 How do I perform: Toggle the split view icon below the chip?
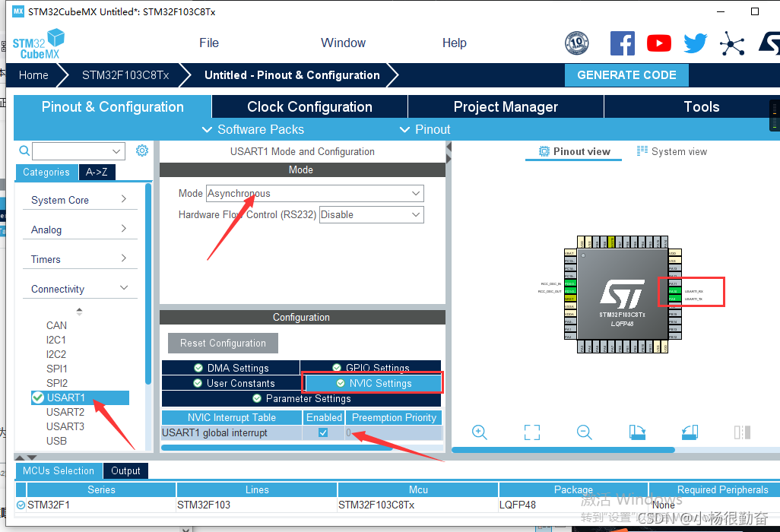click(742, 432)
